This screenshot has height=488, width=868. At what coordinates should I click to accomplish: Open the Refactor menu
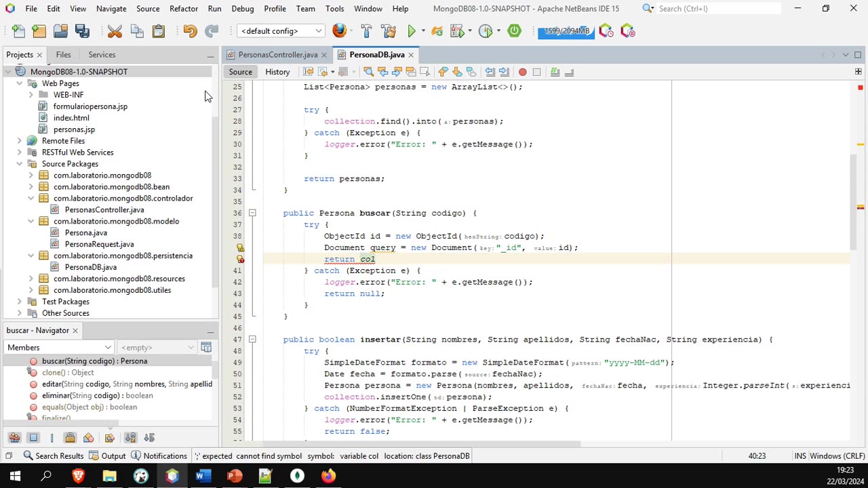(x=184, y=9)
